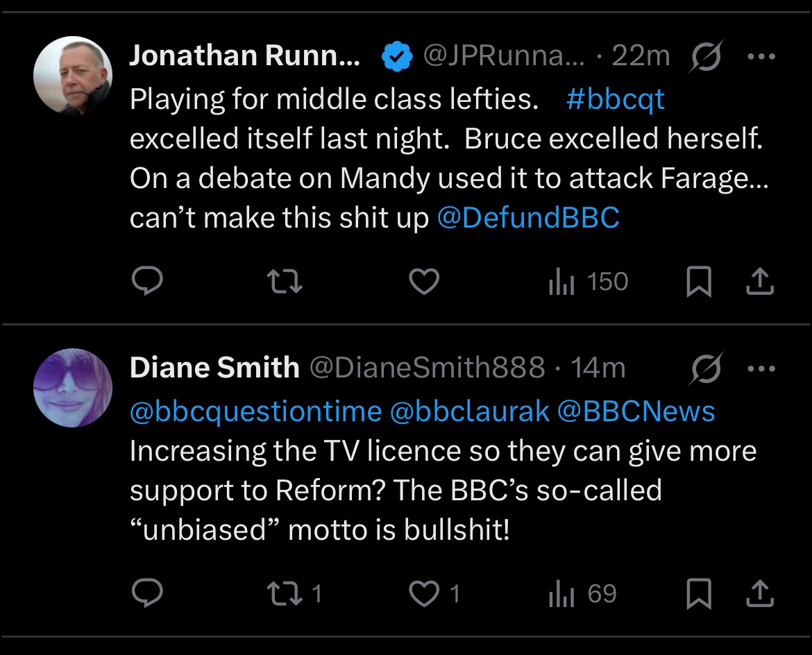Reply to Jonathan Runn's tweet

tap(147, 281)
